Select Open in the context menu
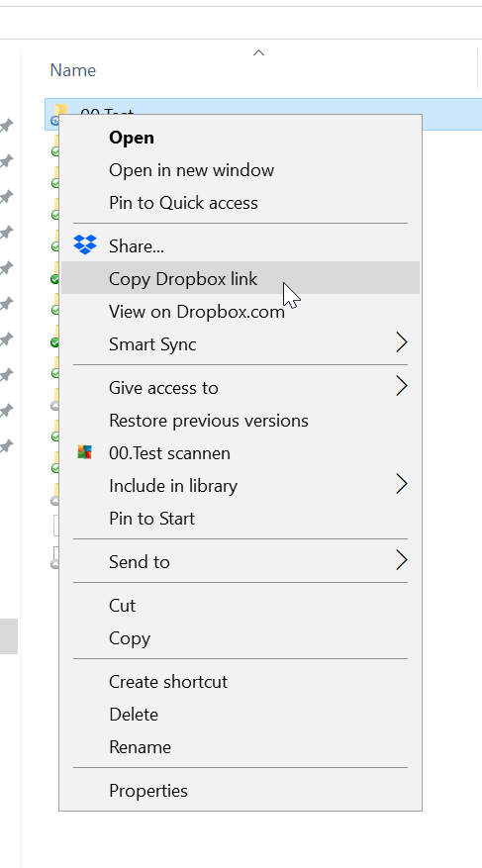 [241, 138]
